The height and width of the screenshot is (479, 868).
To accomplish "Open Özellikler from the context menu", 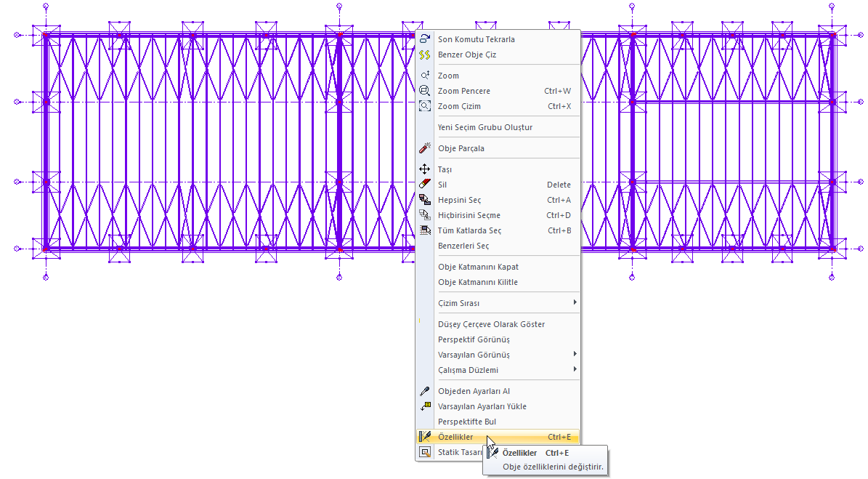I will 455,437.
